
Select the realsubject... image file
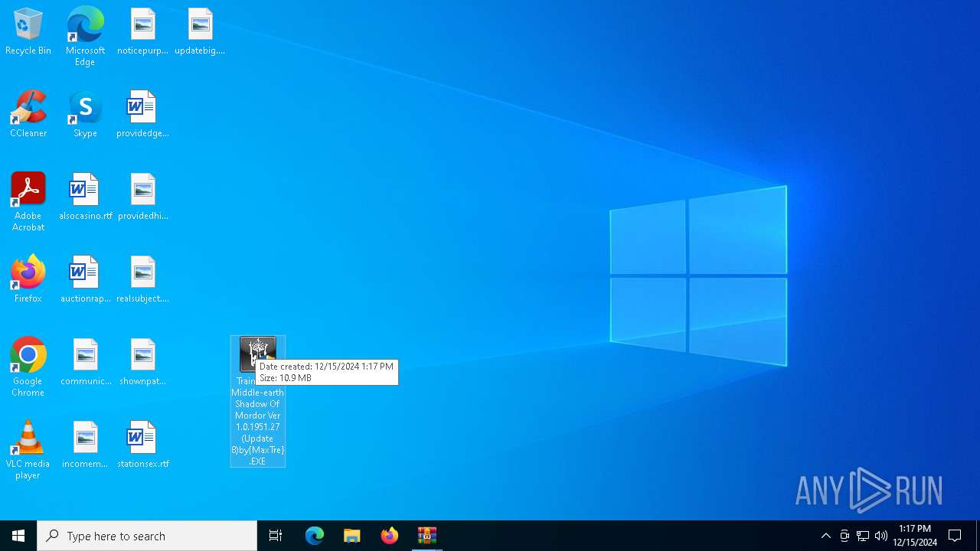pos(142,280)
